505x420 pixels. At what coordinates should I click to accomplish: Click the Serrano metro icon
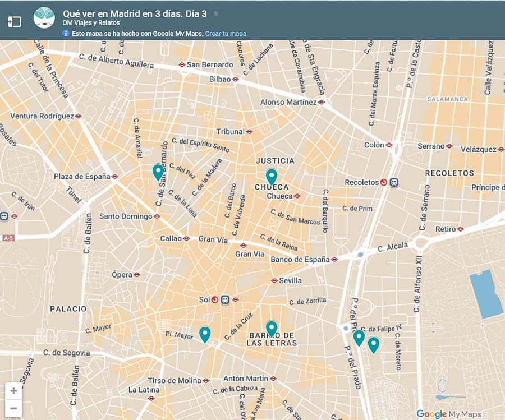(x=449, y=146)
